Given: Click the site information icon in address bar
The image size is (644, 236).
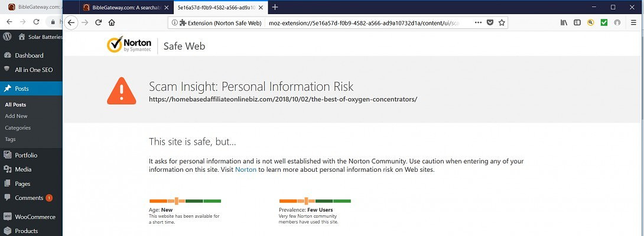Looking at the screenshot, I should click(x=174, y=22).
